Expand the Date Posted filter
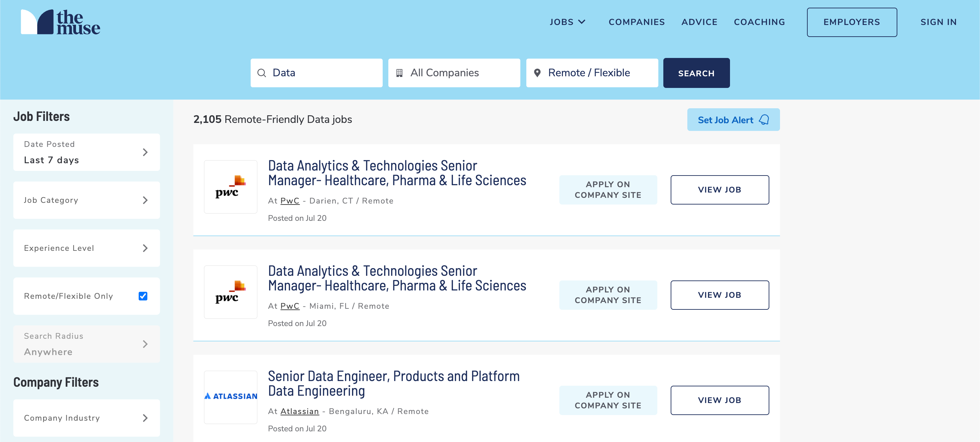Screen dimensions: 980x442 pos(87,152)
